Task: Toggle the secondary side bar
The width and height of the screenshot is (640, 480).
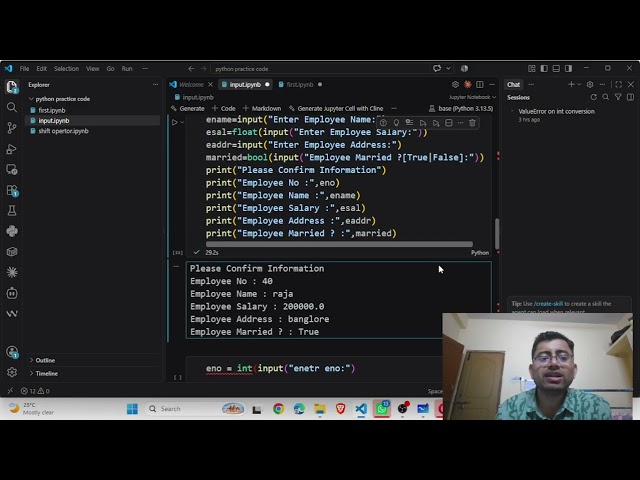Action: (x=568, y=69)
